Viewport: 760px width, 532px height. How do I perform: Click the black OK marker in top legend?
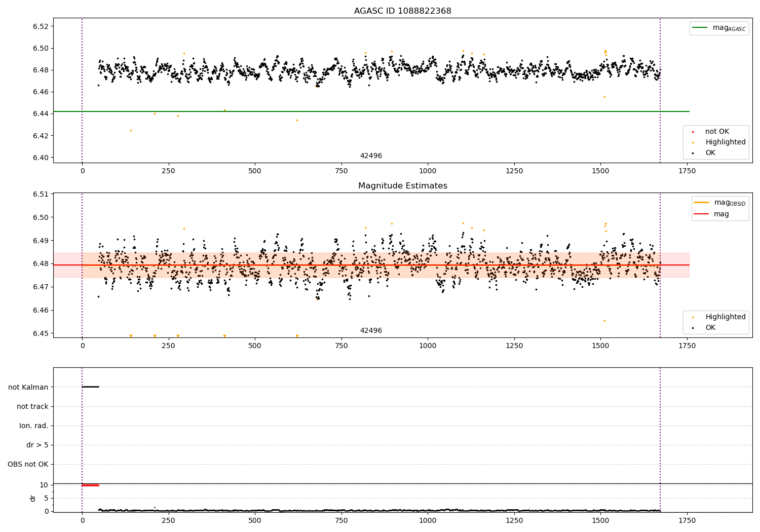tap(693, 153)
